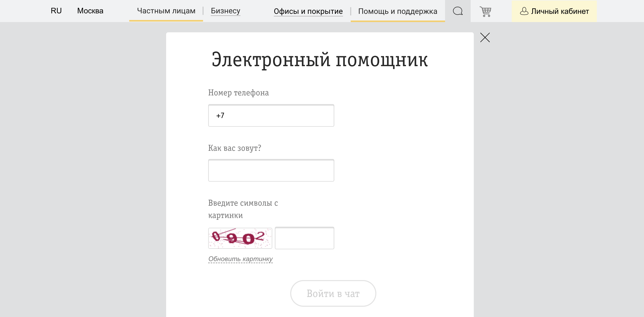Screen dimensions: 644x317
Task: Open Помощь и поддержка
Action: pyautogui.click(x=398, y=11)
